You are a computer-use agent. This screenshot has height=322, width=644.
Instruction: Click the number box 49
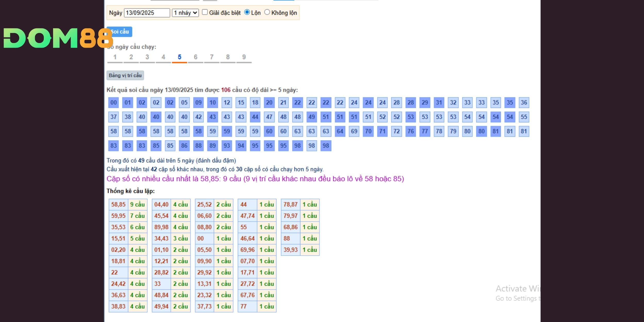(x=312, y=117)
